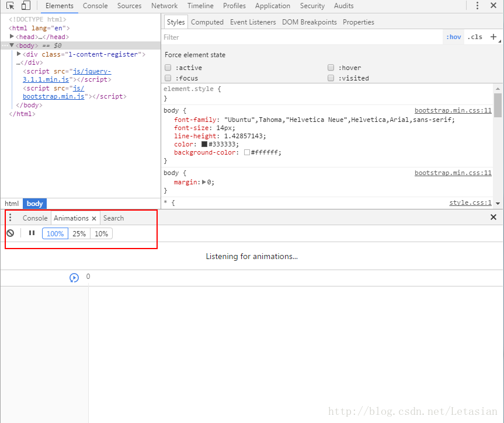Viewport: 504px width, 423px height.
Task: Open the DevTools customize menu
Action: point(477,5)
